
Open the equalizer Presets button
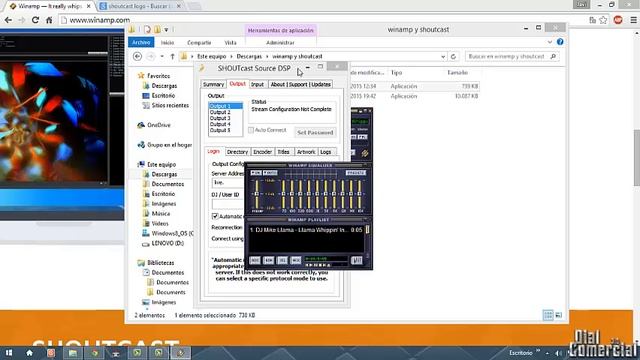coord(356,173)
